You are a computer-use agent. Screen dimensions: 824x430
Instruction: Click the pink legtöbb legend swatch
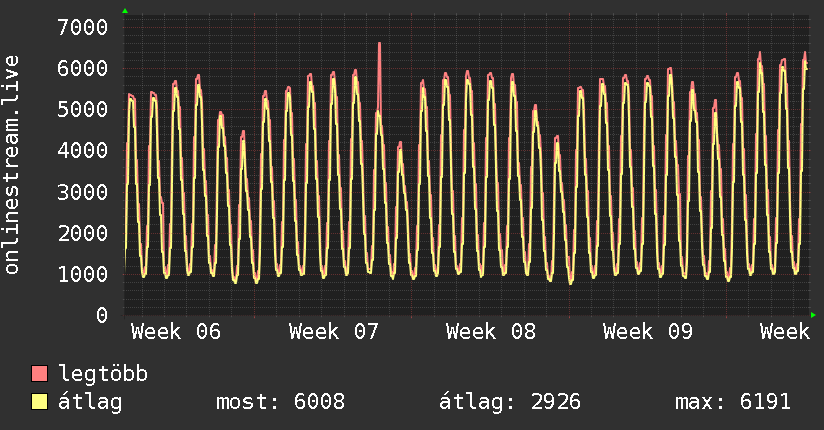pyautogui.click(x=39, y=373)
